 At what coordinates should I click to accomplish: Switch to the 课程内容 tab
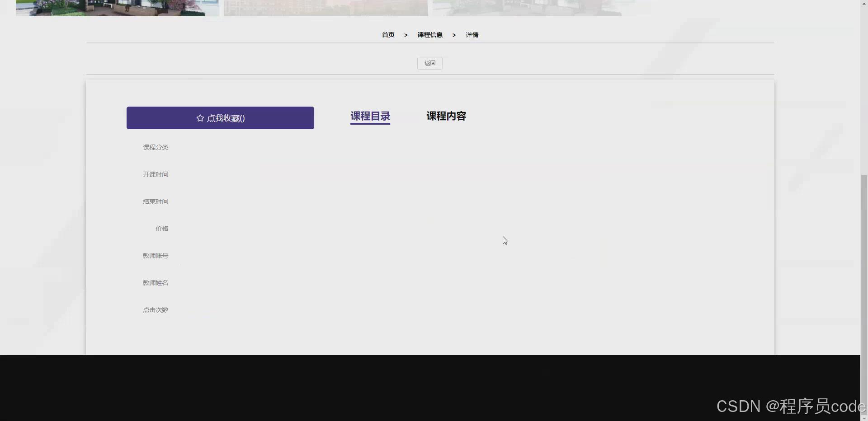pyautogui.click(x=446, y=116)
